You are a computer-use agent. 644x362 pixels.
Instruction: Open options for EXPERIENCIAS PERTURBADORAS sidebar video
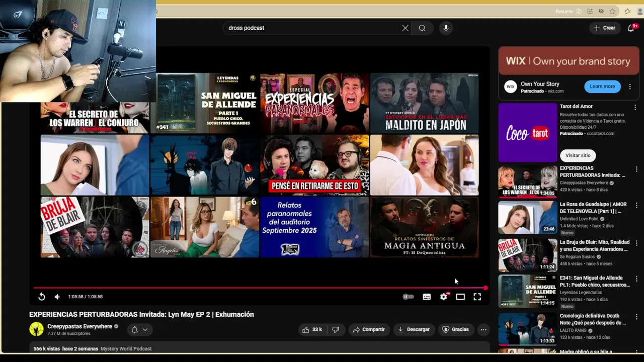(x=636, y=169)
